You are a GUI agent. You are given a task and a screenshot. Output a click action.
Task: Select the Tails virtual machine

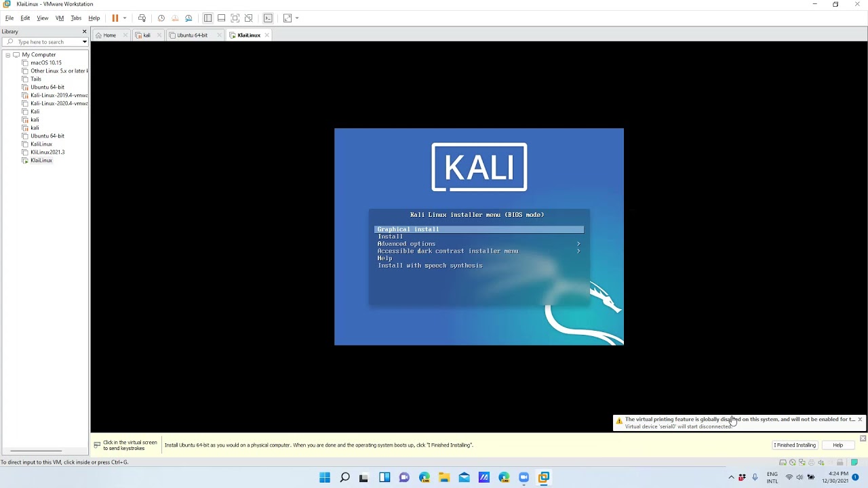coord(35,79)
